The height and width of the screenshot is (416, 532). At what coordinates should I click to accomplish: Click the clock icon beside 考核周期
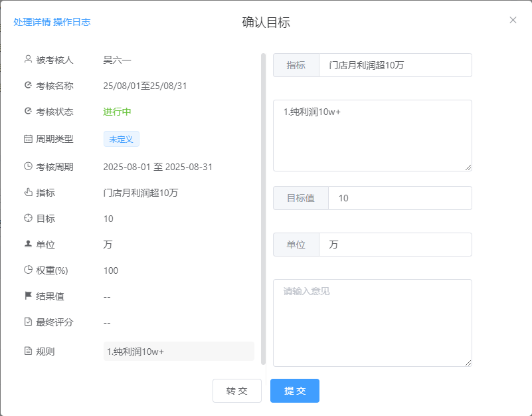pos(28,166)
